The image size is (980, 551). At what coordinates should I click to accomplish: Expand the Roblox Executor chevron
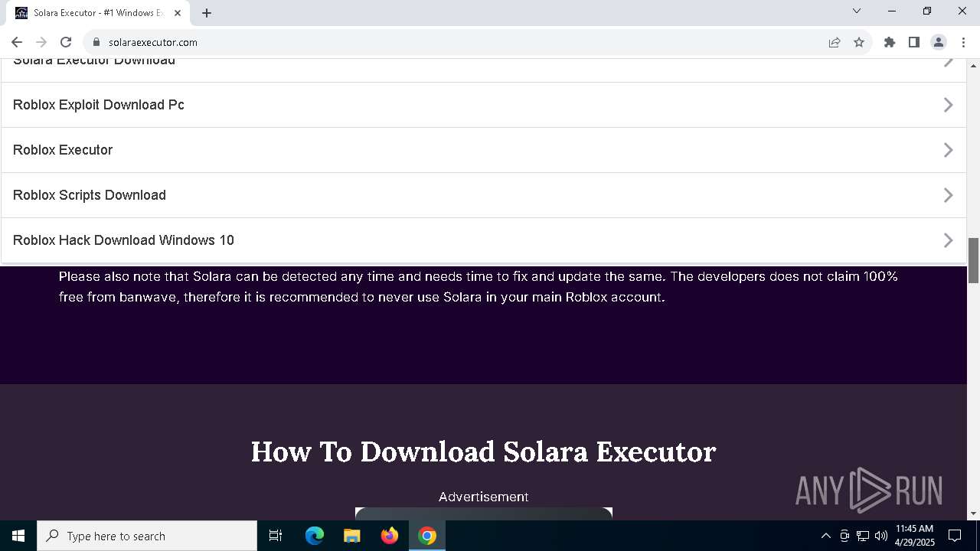(948, 150)
